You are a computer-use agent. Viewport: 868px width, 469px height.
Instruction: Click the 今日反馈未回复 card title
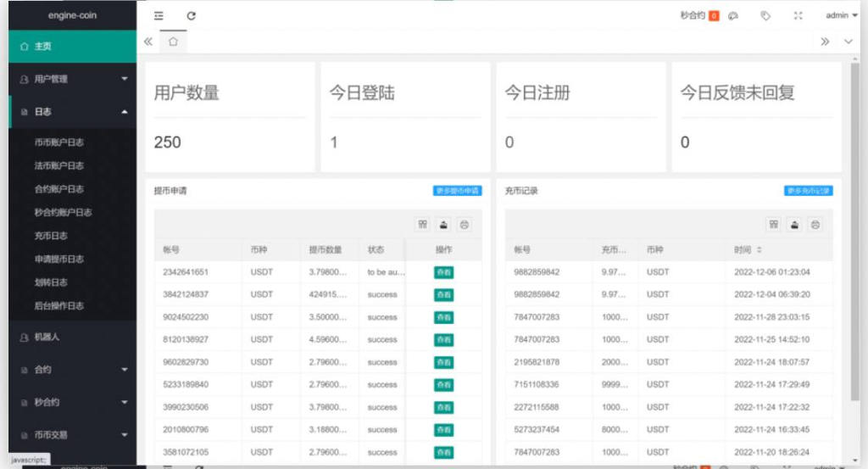737,92
